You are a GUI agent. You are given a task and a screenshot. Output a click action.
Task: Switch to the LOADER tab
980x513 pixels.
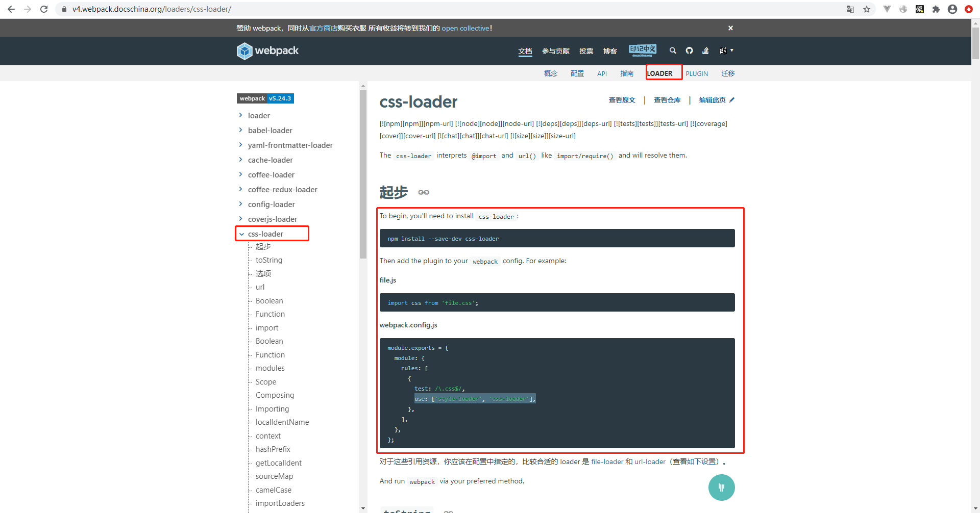point(659,73)
